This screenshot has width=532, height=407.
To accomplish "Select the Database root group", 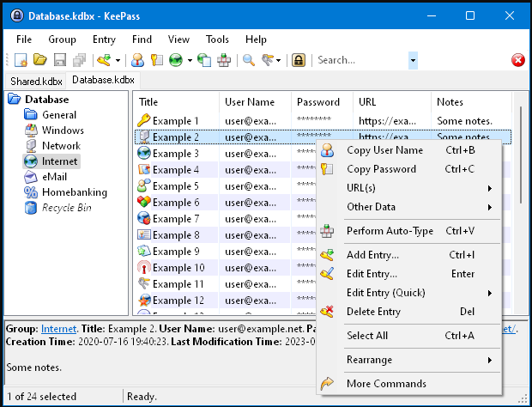I will coord(47,100).
